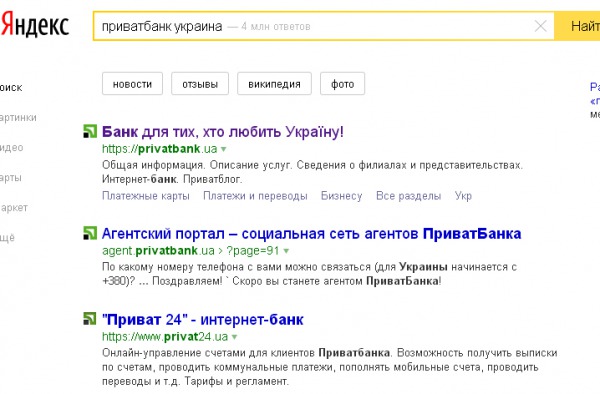
Task: Click favicon next to Приват 24 result
Action: click(x=90, y=319)
